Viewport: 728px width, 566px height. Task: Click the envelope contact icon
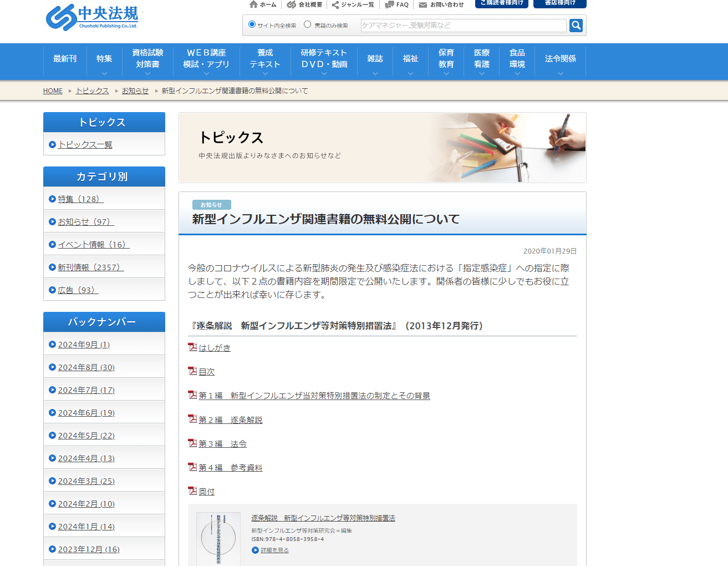click(x=423, y=5)
